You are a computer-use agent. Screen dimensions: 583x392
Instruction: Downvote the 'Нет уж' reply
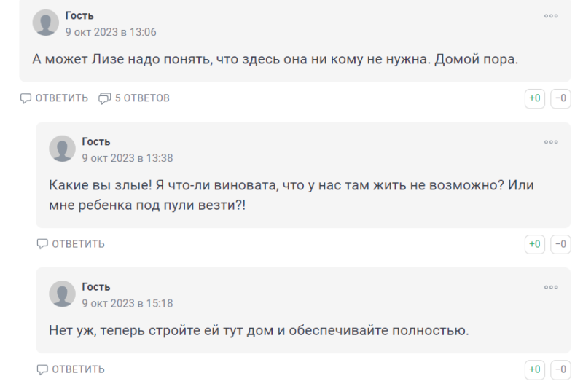tap(560, 369)
